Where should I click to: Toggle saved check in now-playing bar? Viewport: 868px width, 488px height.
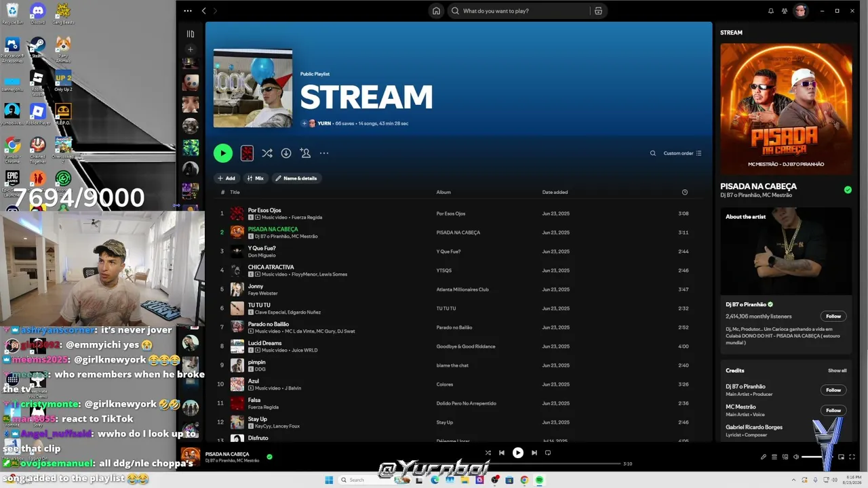[x=269, y=457]
